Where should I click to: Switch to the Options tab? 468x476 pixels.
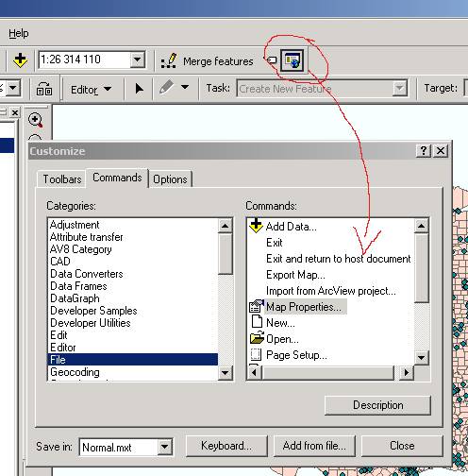(170, 179)
